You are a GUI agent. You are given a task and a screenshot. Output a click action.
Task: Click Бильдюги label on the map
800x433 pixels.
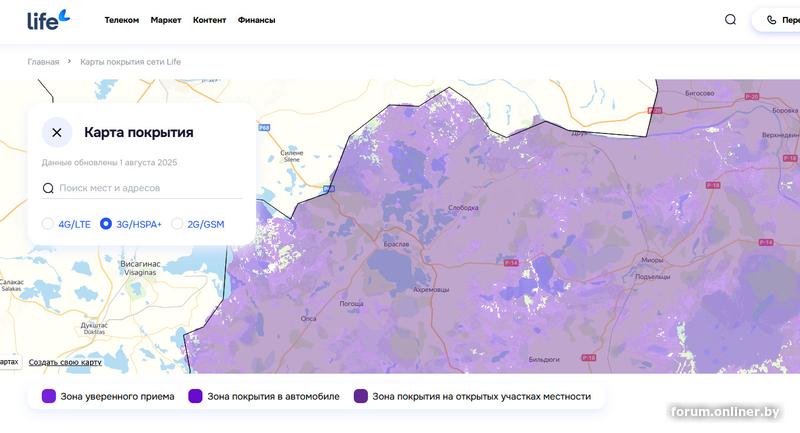coord(544,360)
